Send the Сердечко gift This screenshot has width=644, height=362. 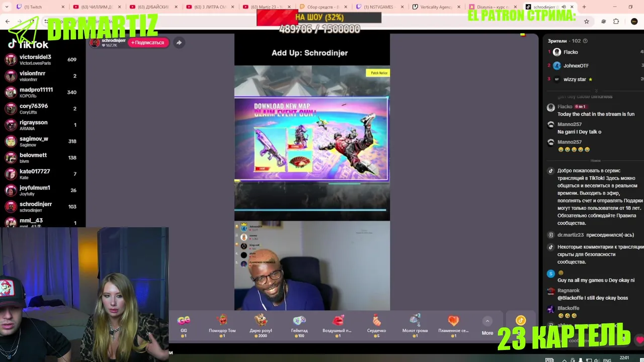click(376, 325)
